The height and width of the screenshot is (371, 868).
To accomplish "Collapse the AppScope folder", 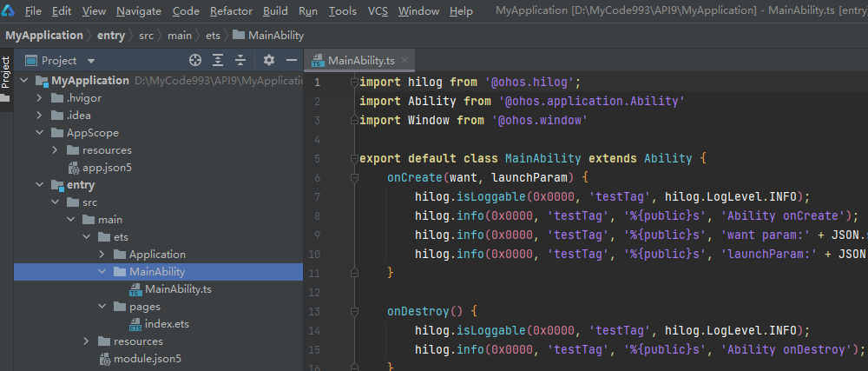I will click(x=39, y=133).
